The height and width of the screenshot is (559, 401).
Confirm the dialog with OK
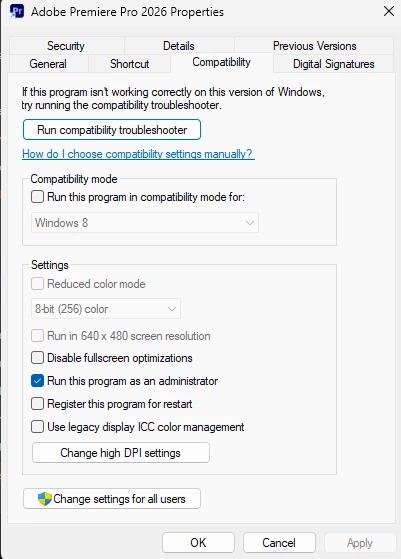(x=198, y=543)
